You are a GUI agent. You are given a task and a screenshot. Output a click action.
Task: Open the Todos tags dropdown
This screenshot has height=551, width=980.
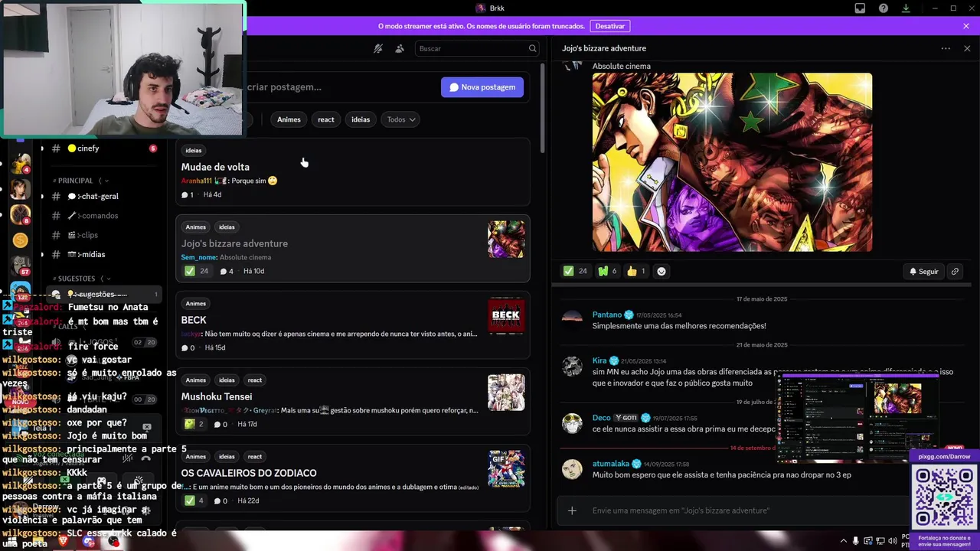click(x=401, y=119)
